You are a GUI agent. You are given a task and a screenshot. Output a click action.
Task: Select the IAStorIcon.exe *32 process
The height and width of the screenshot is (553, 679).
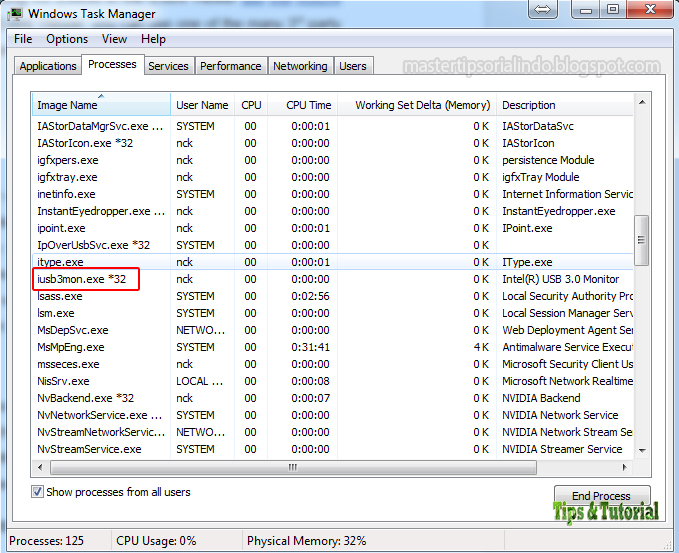(x=332, y=143)
